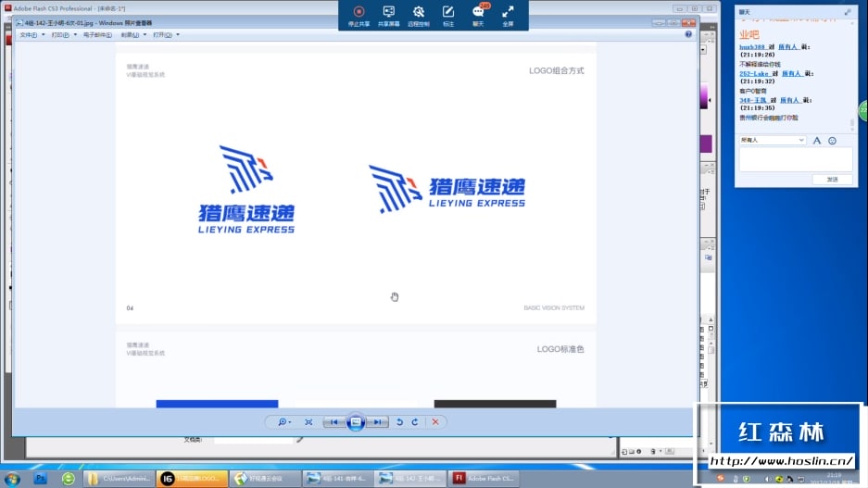868x488 pixels.
Task: Open Photoshop from the taskbar
Action: pyautogui.click(x=41, y=479)
